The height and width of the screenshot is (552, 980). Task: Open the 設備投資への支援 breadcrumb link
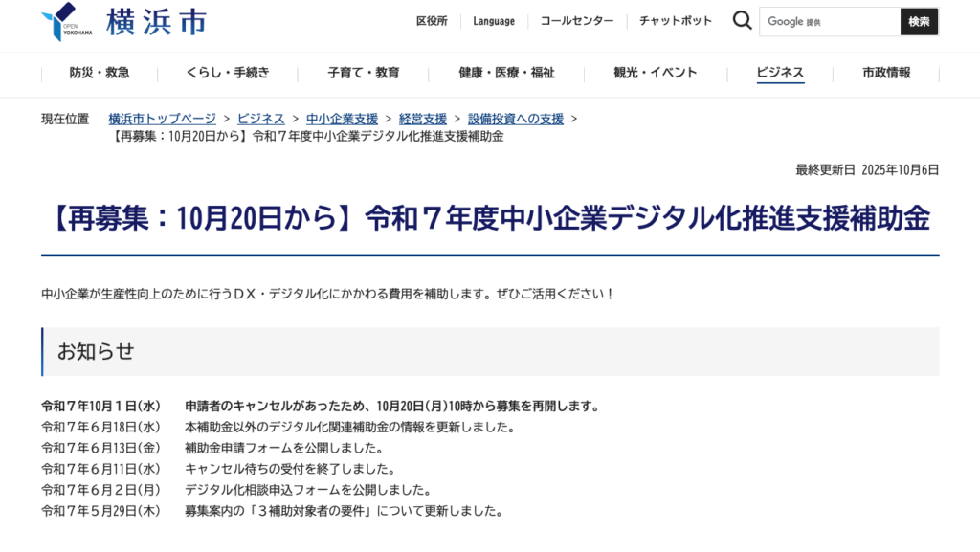coord(516,119)
